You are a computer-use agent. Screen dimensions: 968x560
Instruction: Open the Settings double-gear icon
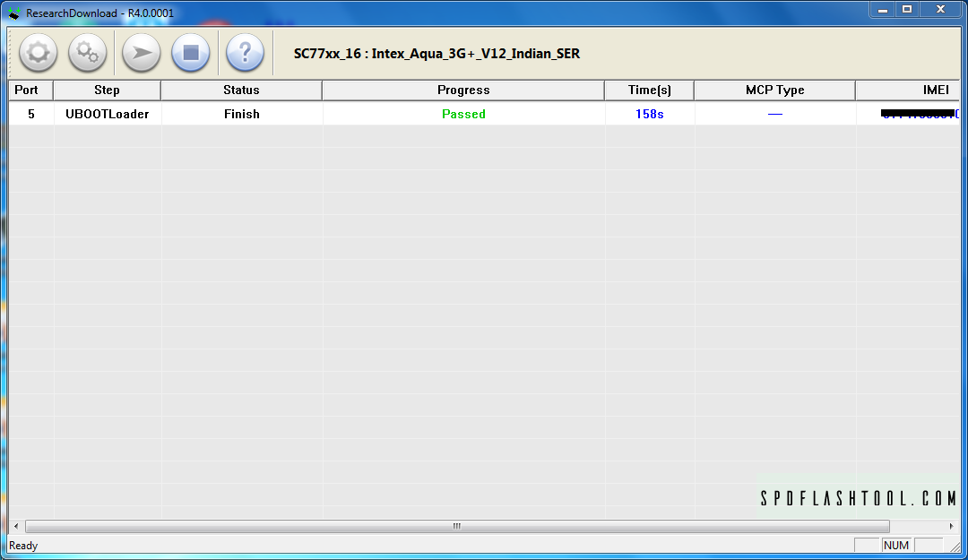[87, 53]
